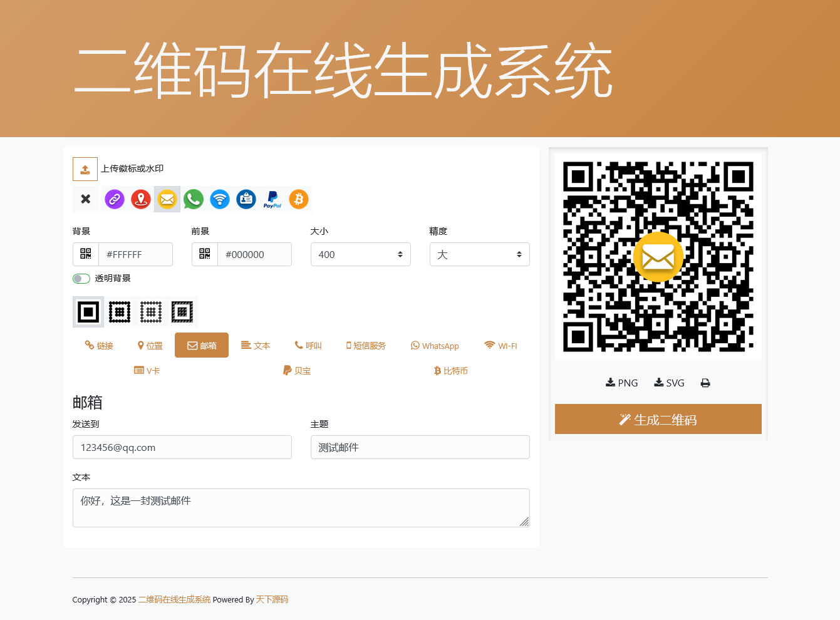Choose the PayPal logo icon
Viewport: 840px width, 620px height.
tap(272, 199)
